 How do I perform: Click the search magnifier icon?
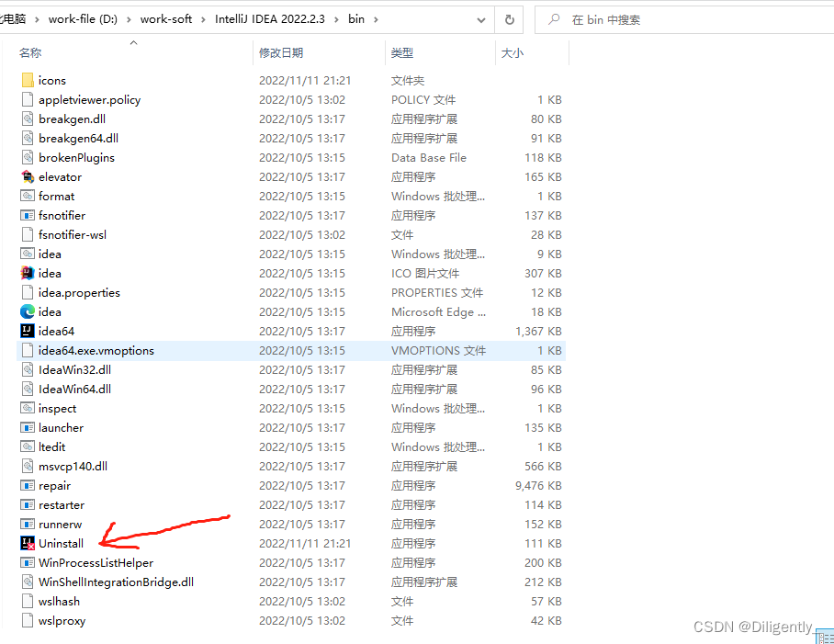tap(554, 19)
